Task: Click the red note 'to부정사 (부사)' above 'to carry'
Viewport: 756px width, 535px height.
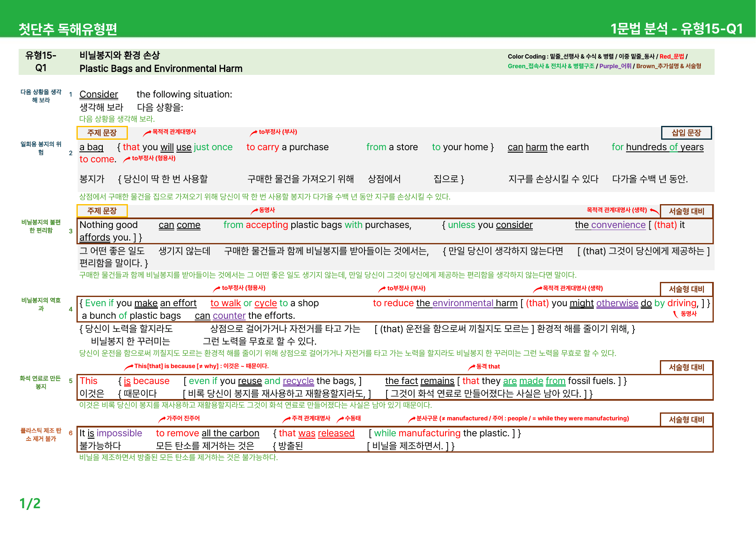Action: [278, 132]
